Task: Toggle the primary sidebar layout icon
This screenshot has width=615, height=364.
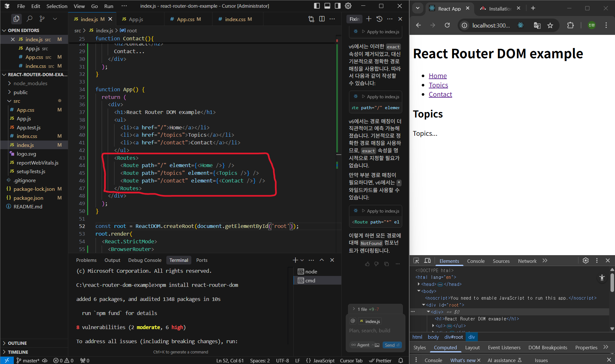Action: click(x=317, y=6)
